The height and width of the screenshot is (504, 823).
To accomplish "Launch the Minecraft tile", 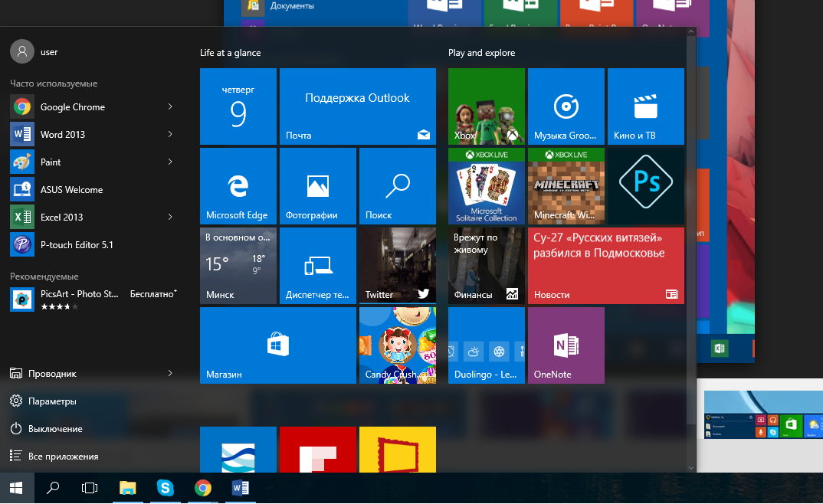I will [566, 186].
